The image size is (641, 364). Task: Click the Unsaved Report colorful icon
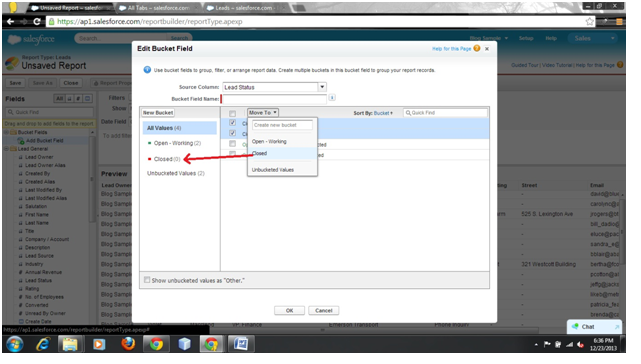(x=11, y=63)
